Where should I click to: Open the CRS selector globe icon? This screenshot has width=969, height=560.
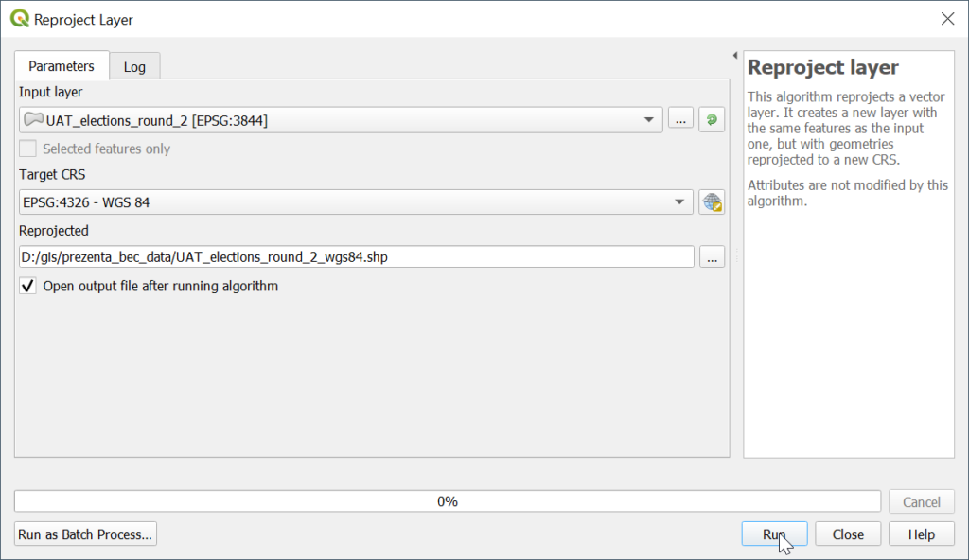click(x=712, y=202)
